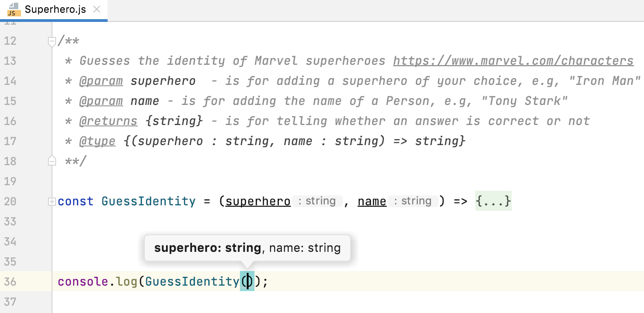Click the underlined superhero parameter on line 20
Screen dimensions: 644x313
pos(258,201)
